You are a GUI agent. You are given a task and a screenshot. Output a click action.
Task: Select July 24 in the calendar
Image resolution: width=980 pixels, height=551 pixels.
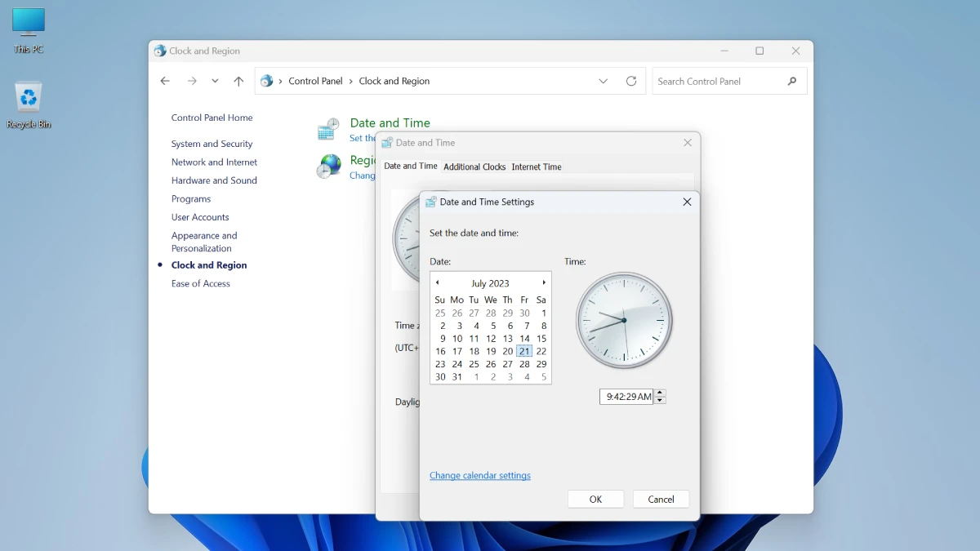(457, 364)
